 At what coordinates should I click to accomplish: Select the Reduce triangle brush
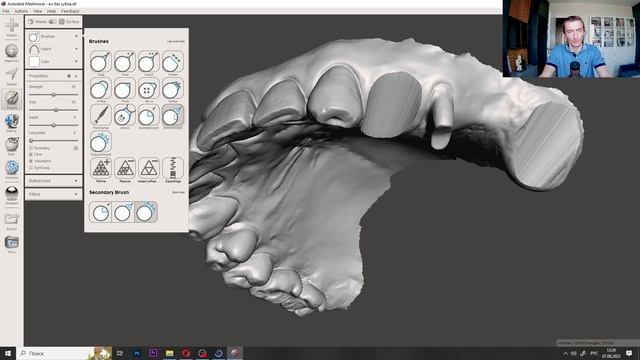click(124, 168)
